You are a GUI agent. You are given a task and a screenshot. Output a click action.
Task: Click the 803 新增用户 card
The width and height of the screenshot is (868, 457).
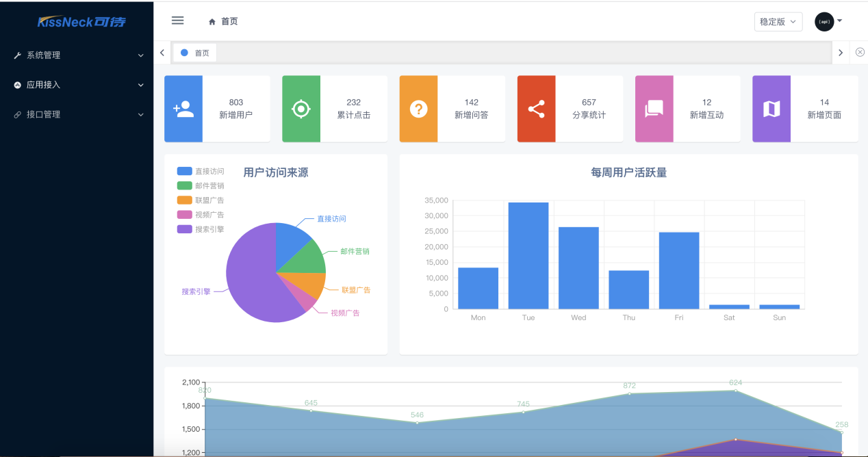coord(217,109)
